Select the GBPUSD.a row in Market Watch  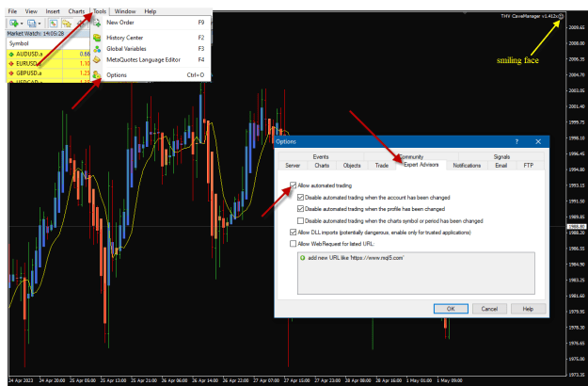(49, 73)
